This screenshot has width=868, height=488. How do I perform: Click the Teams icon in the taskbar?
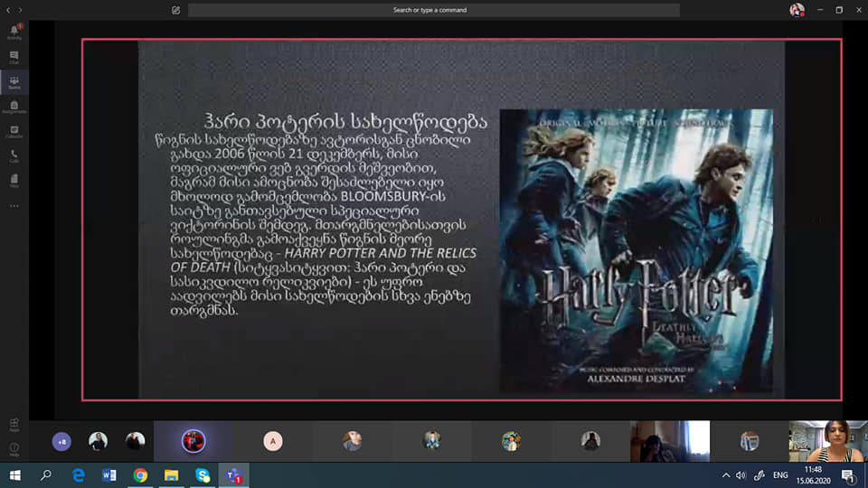tap(233, 475)
